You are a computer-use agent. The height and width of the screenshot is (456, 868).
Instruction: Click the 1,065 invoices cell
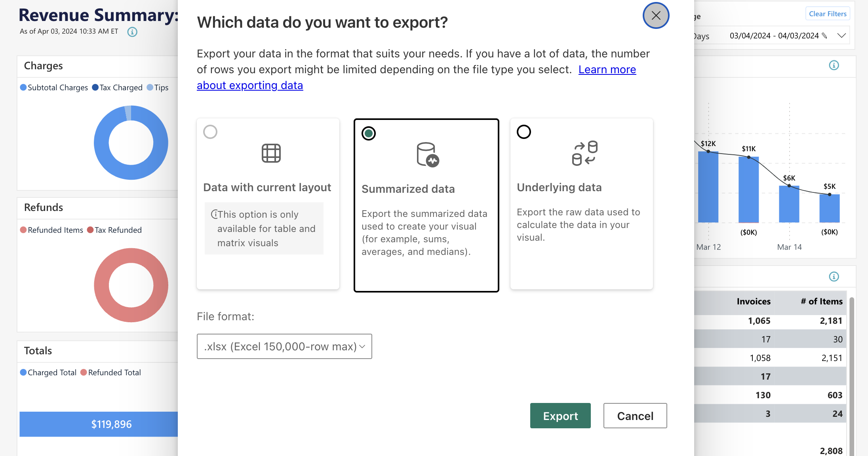(x=759, y=321)
